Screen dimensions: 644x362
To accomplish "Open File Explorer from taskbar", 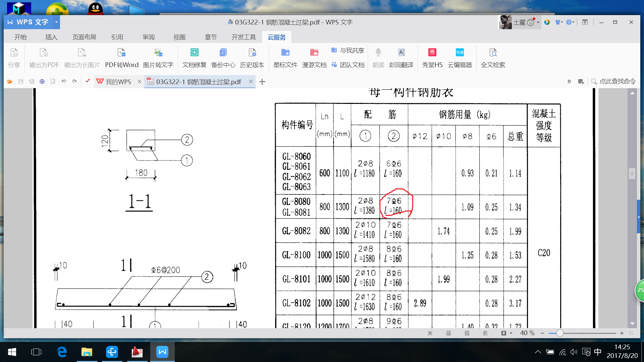I will (87, 352).
